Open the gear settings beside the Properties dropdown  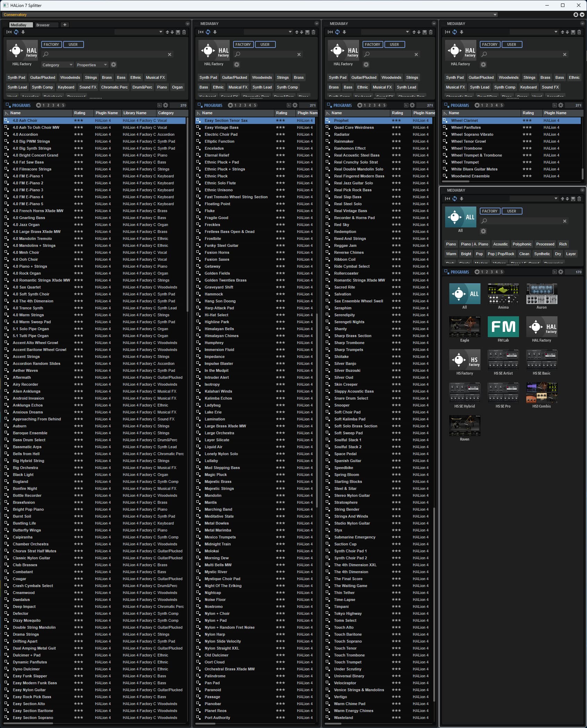tap(113, 65)
